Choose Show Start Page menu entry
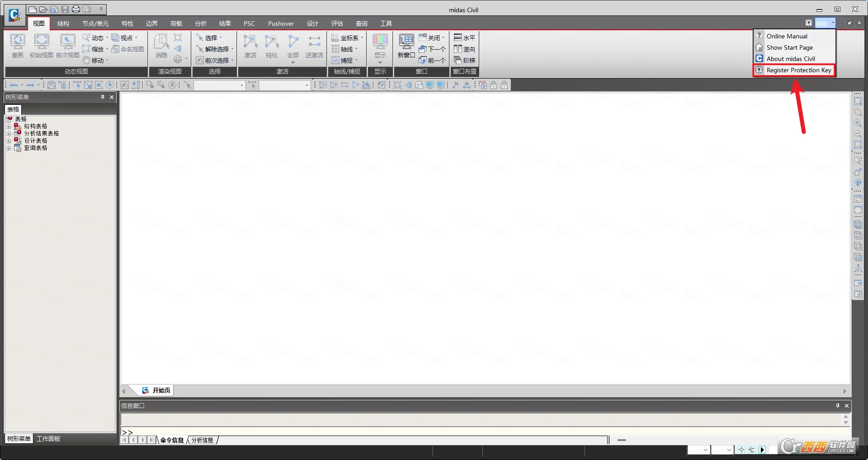Screen dimensions: 868x460 pos(794,47)
